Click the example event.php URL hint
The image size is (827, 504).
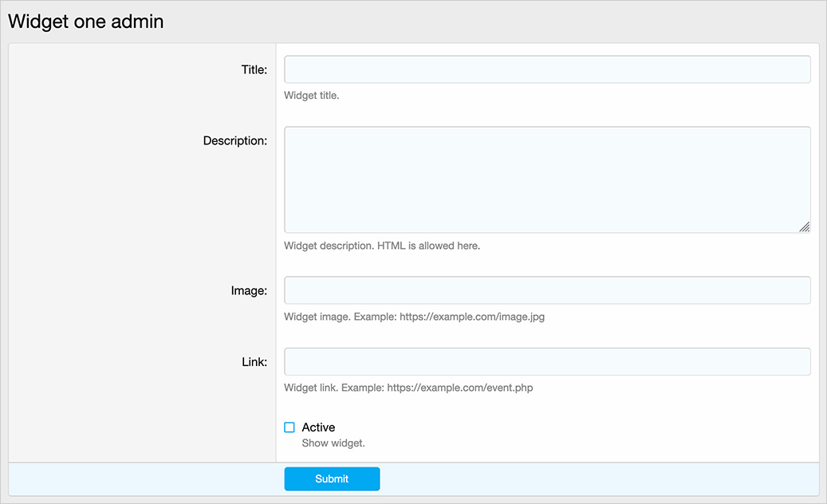[x=460, y=388]
